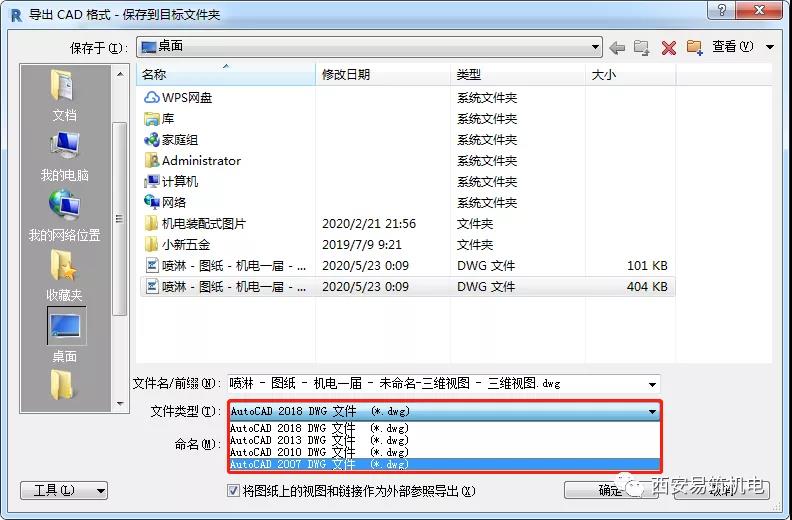Create a new folder with toolbar icon
Screen dimensions: 792x520
tap(695, 48)
